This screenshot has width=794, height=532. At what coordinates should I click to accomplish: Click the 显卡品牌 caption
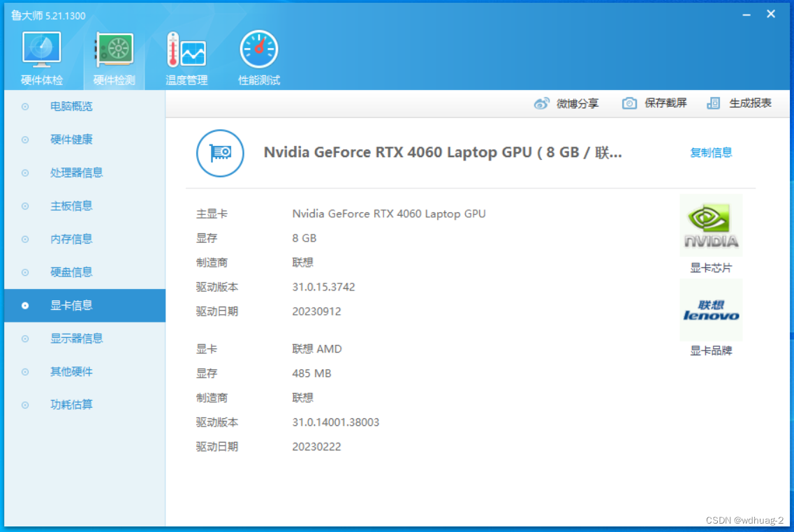pos(711,350)
